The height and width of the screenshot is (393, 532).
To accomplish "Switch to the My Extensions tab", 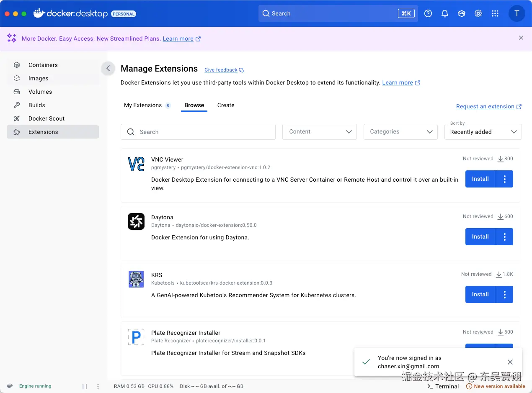I will (147, 105).
